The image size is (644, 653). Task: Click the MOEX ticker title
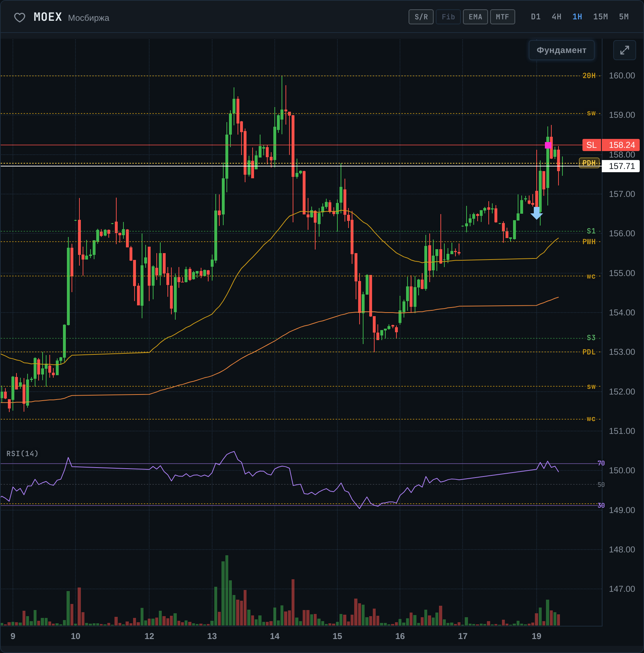pos(48,17)
